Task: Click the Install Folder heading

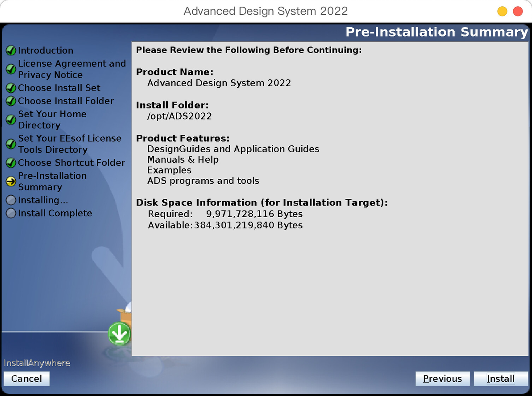Action: click(x=172, y=105)
